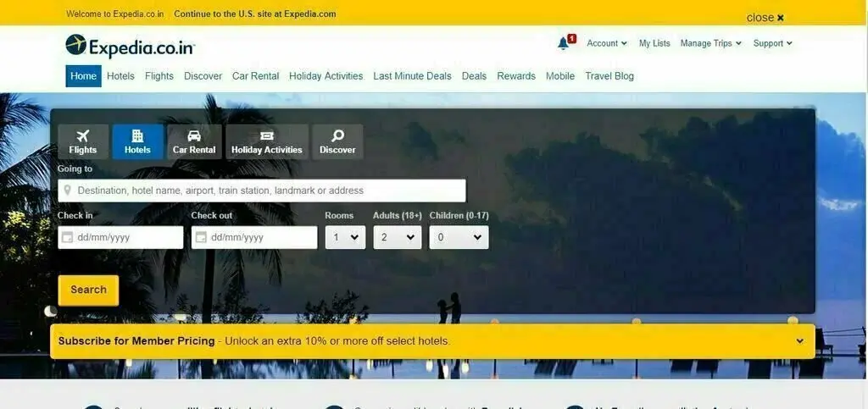Open Deals in the navigation bar
The height and width of the screenshot is (409, 868).
click(x=475, y=75)
